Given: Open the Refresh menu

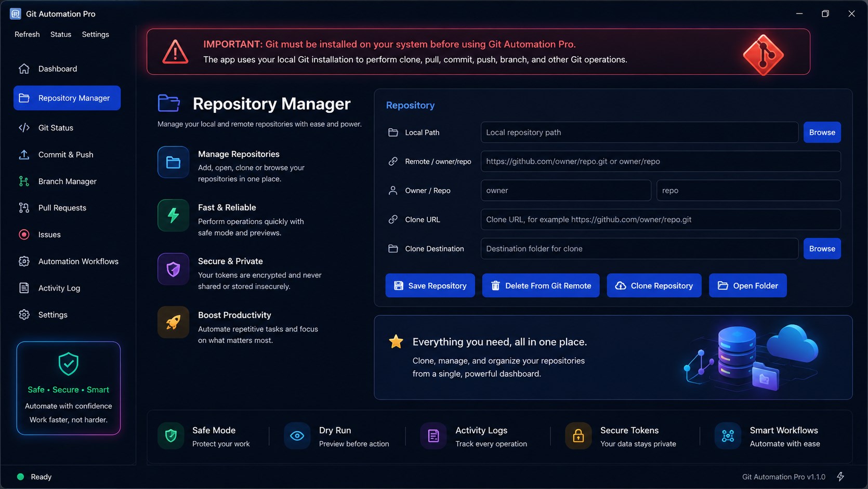Looking at the screenshot, I should [x=27, y=34].
